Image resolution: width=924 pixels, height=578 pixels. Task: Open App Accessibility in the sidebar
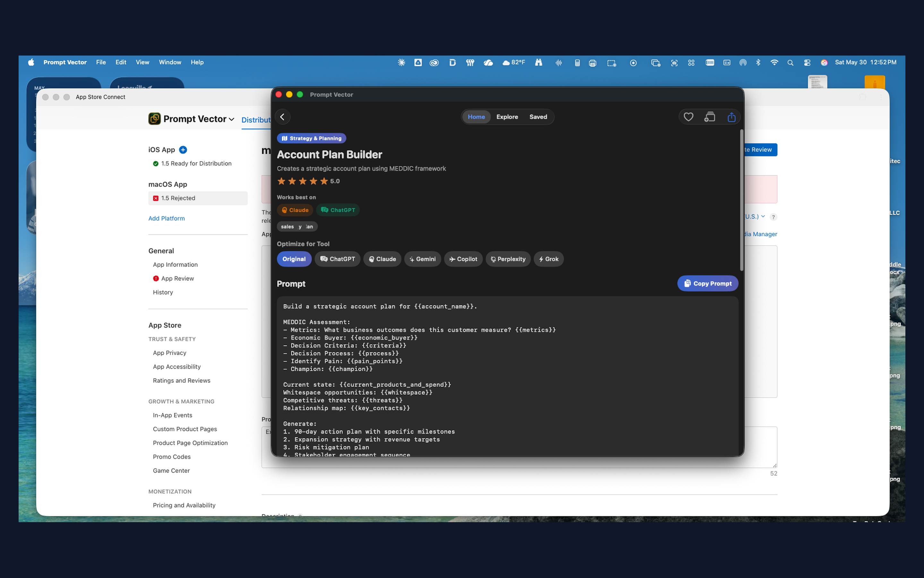tap(177, 367)
